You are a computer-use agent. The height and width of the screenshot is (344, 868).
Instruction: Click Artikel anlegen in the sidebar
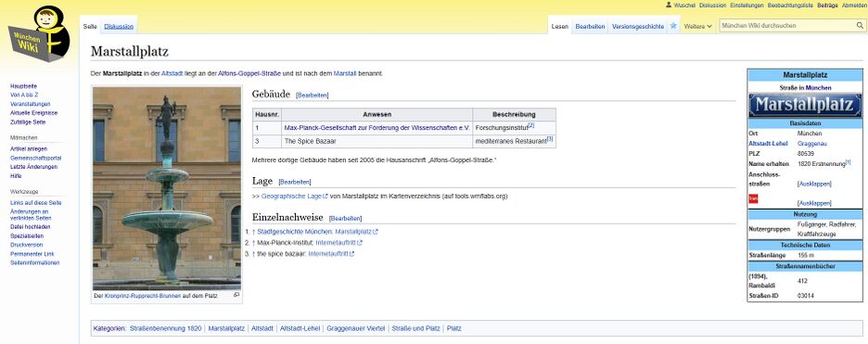[x=28, y=148]
